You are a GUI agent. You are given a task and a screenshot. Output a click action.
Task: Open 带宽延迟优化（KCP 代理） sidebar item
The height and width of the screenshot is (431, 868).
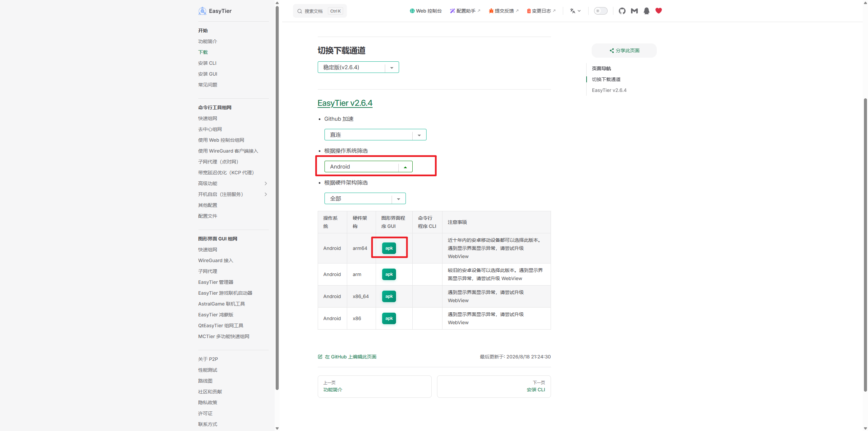coord(227,173)
